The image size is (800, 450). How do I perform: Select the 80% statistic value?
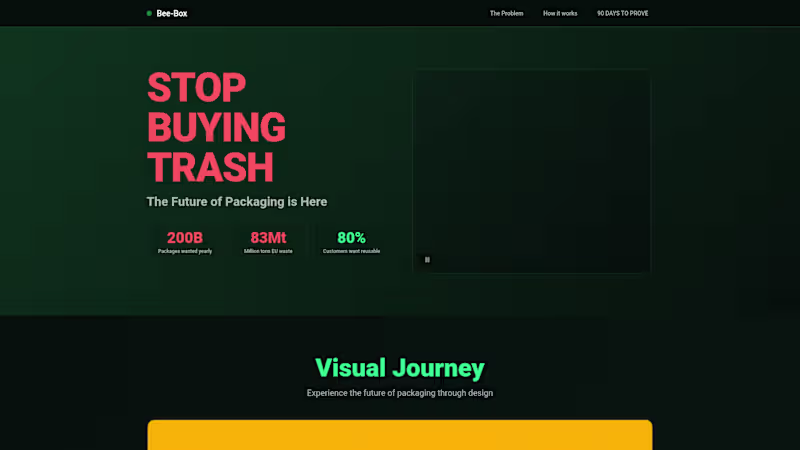(351, 238)
